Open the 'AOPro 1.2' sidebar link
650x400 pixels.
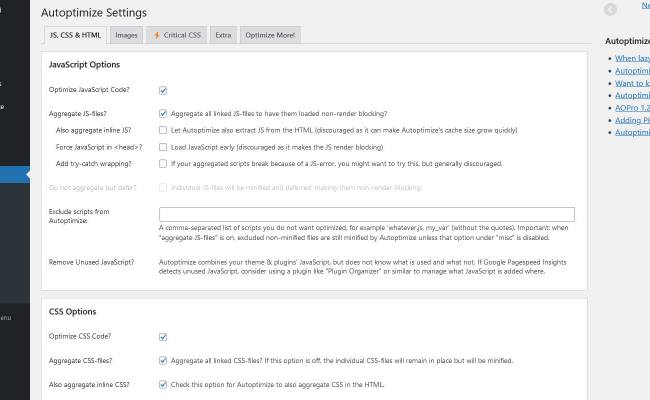[x=632, y=108]
